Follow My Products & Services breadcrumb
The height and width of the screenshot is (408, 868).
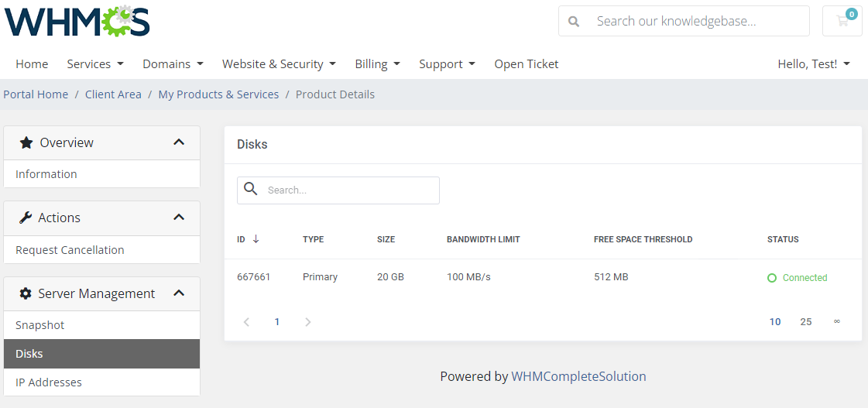[x=218, y=94]
